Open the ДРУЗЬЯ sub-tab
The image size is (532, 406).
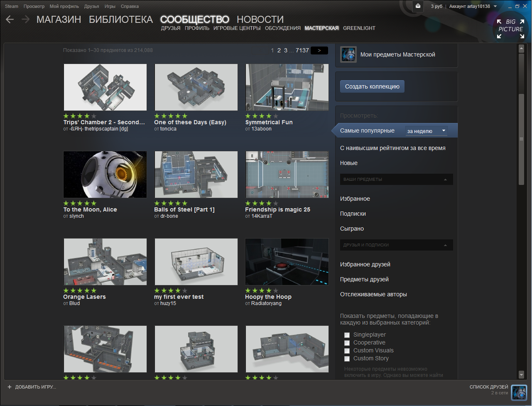click(171, 28)
